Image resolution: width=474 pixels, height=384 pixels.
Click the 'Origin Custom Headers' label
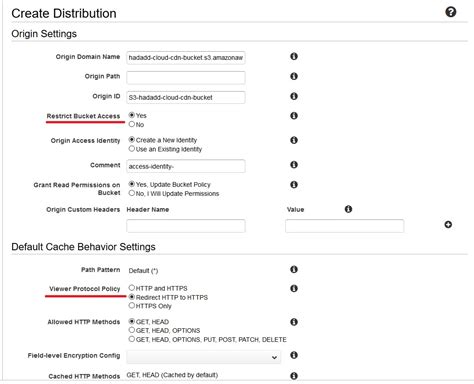click(83, 210)
